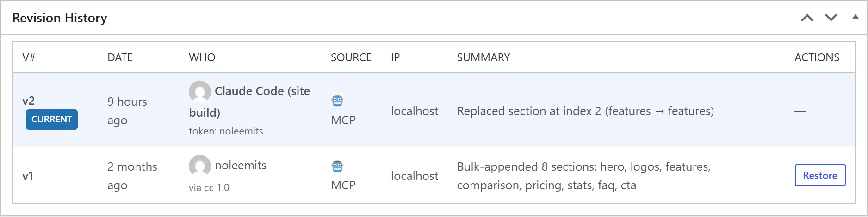Click the robot MCP icon for v2
Screen dimensions: 868x217
(337, 101)
